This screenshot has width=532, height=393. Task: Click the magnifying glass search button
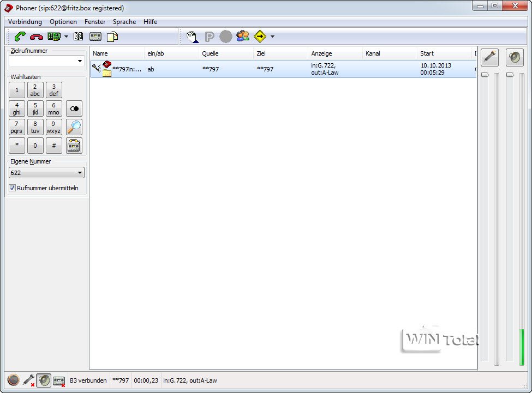pos(74,127)
